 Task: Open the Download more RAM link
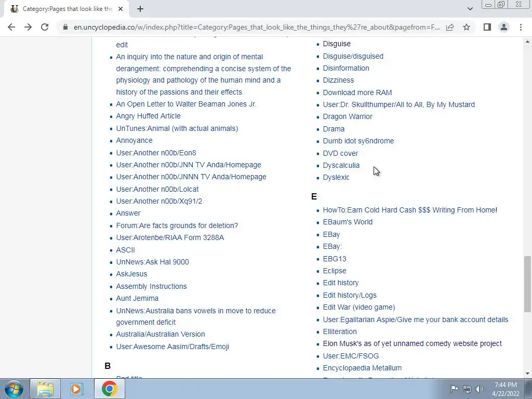[357, 92]
